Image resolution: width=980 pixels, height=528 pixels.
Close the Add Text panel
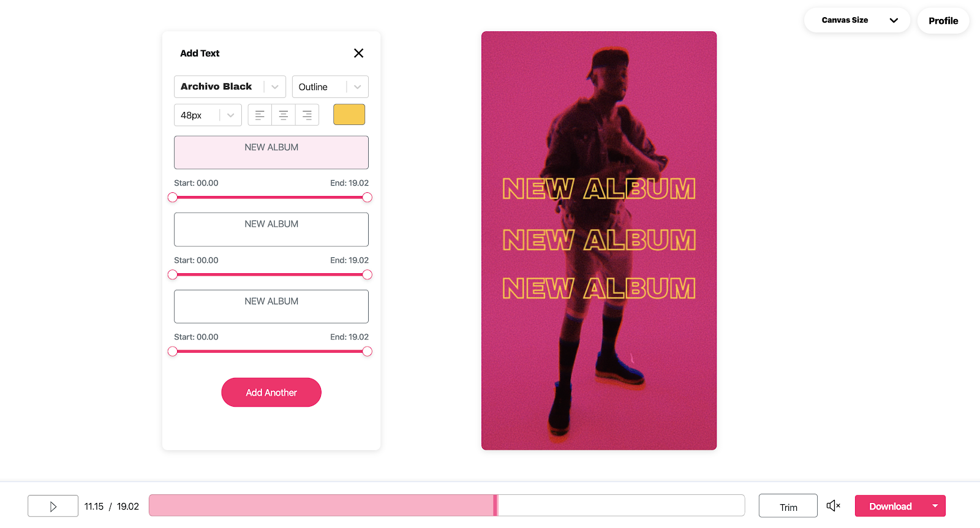pos(359,53)
